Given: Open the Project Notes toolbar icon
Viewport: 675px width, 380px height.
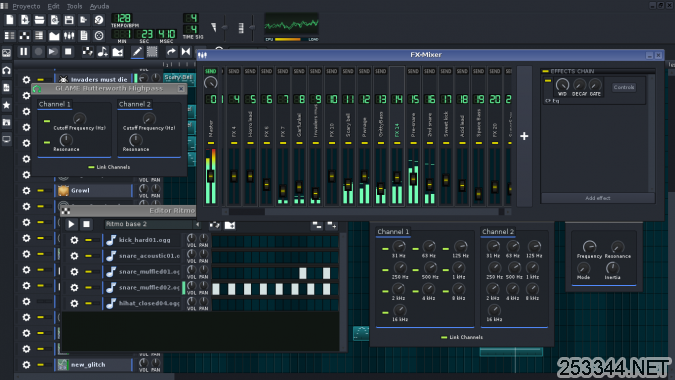Looking at the screenshot, I should 84,36.
